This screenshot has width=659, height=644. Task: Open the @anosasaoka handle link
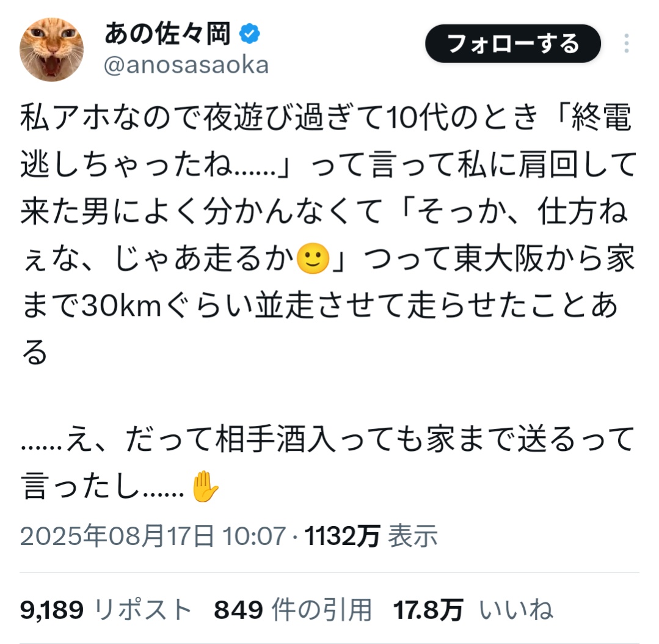(186, 65)
